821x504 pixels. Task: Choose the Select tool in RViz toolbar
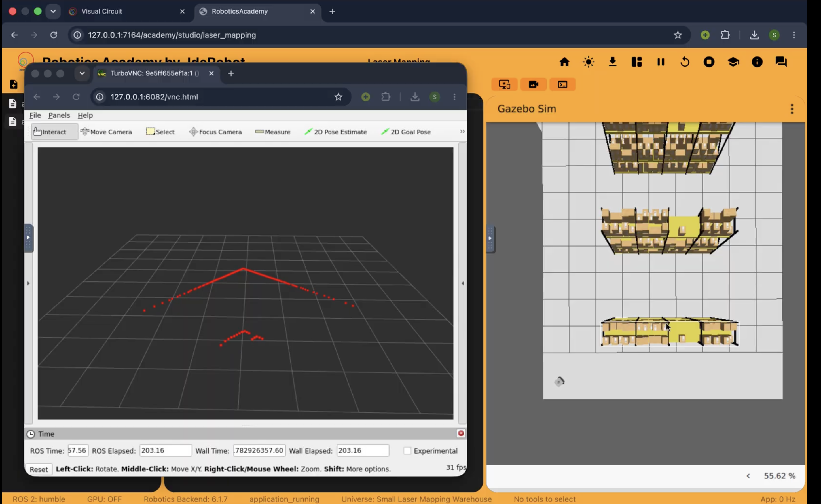point(160,132)
